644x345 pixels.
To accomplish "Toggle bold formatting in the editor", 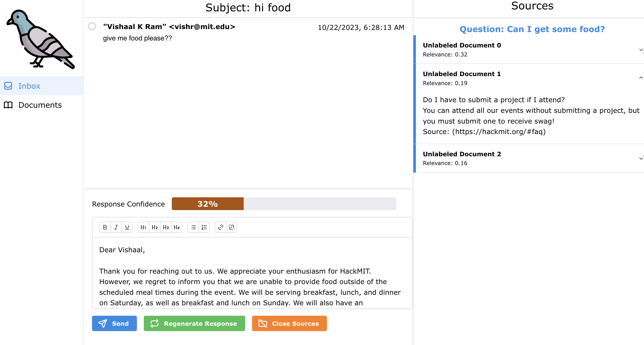I will click(x=105, y=227).
